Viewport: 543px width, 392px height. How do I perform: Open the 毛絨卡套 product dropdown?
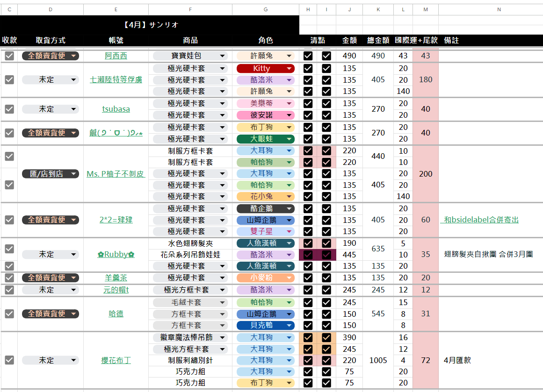pos(190,302)
